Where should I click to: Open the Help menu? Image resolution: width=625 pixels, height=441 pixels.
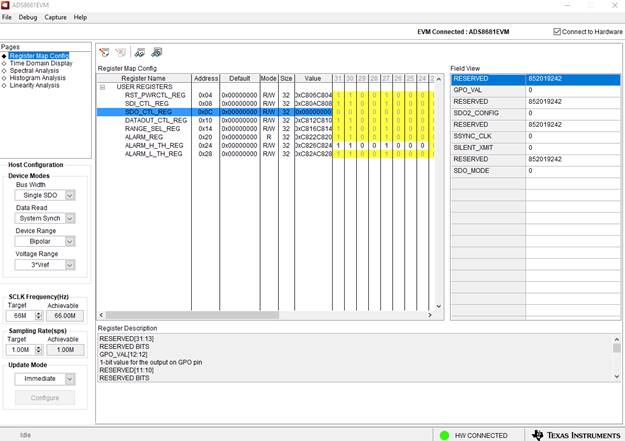80,18
